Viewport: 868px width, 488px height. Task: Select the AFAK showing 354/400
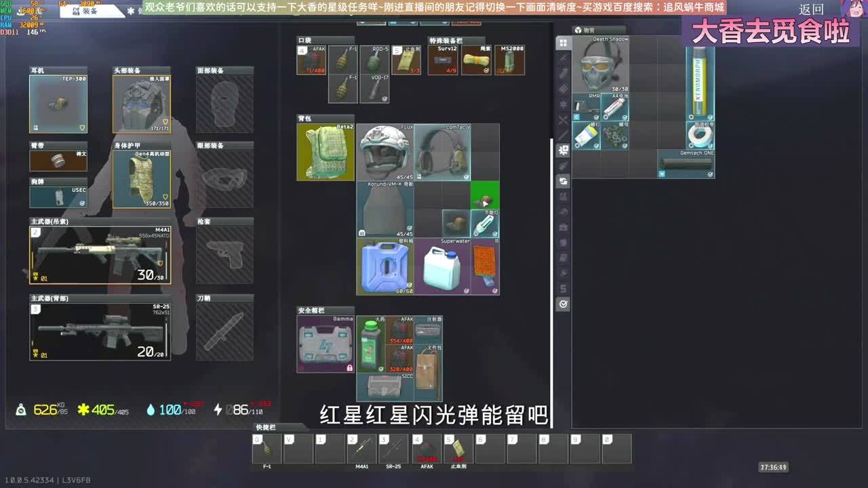click(x=400, y=330)
